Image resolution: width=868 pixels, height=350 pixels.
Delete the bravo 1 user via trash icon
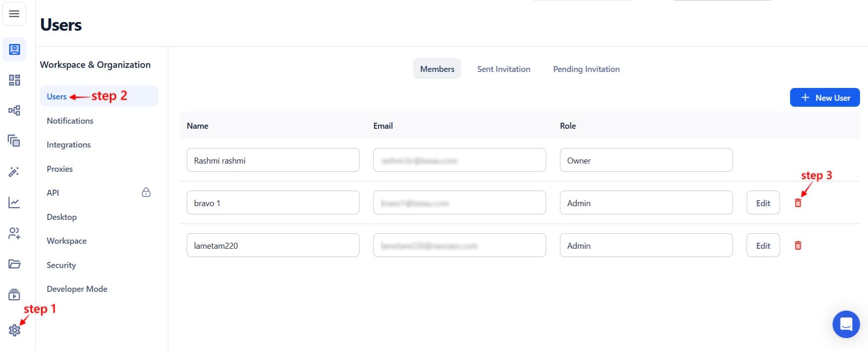click(x=798, y=203)
